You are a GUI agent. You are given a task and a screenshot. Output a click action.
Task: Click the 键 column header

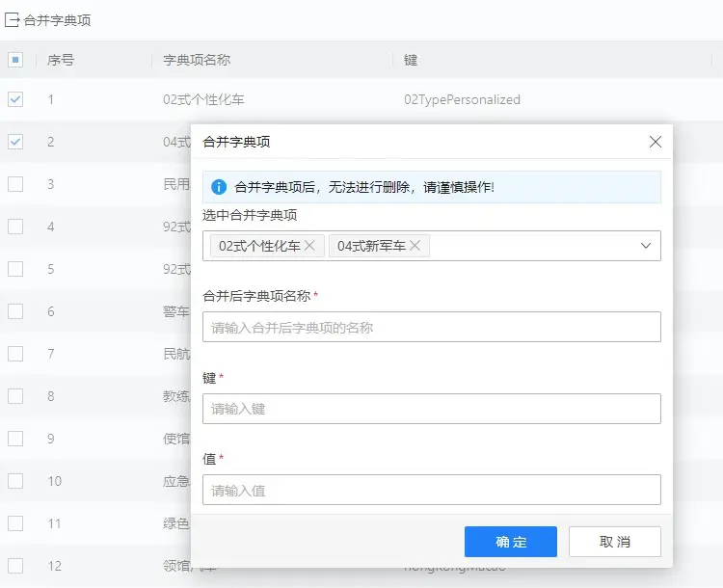pos(411,60)
